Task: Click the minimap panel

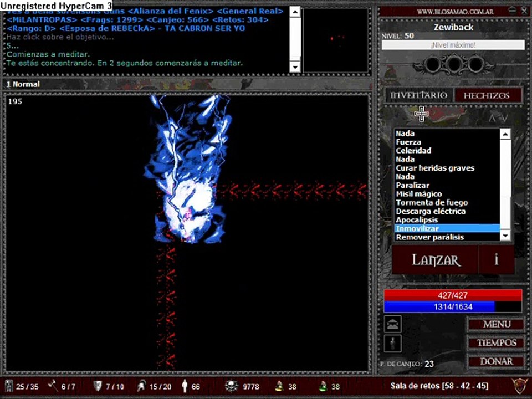Action: click(336, 40)
